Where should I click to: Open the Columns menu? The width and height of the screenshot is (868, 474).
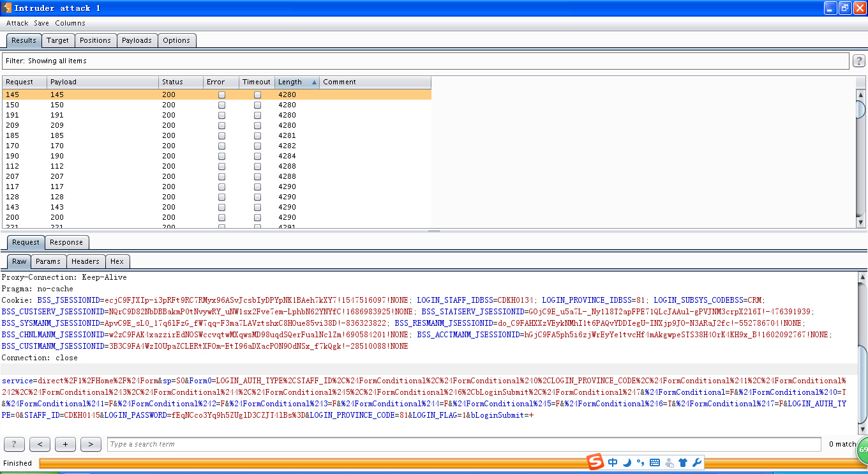(x=70, y=23)
